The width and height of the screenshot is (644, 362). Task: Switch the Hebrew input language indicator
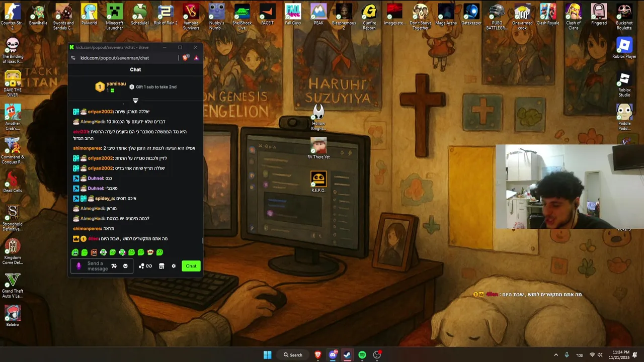(x=580, y=355)
